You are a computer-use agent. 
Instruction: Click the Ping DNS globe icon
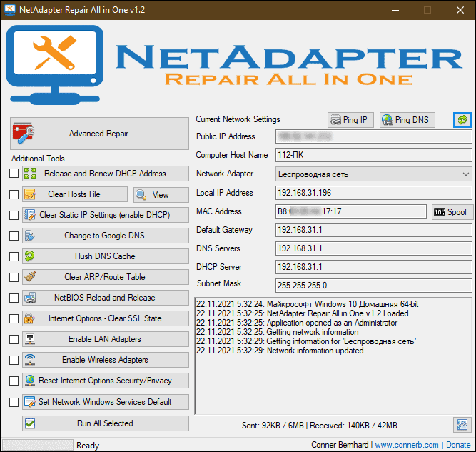click(388, 120)
